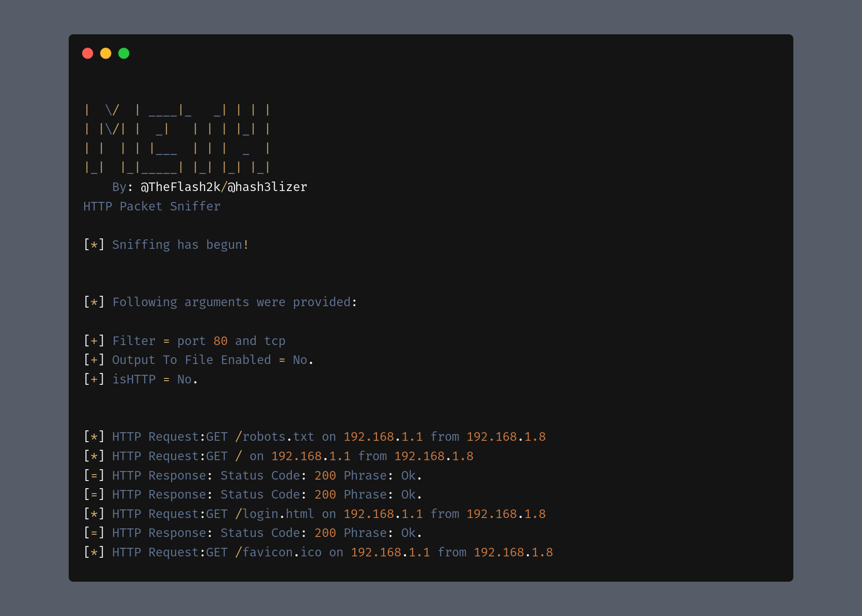Click the 'GET / on 192.168.1.1' request line

coord(278,456)
